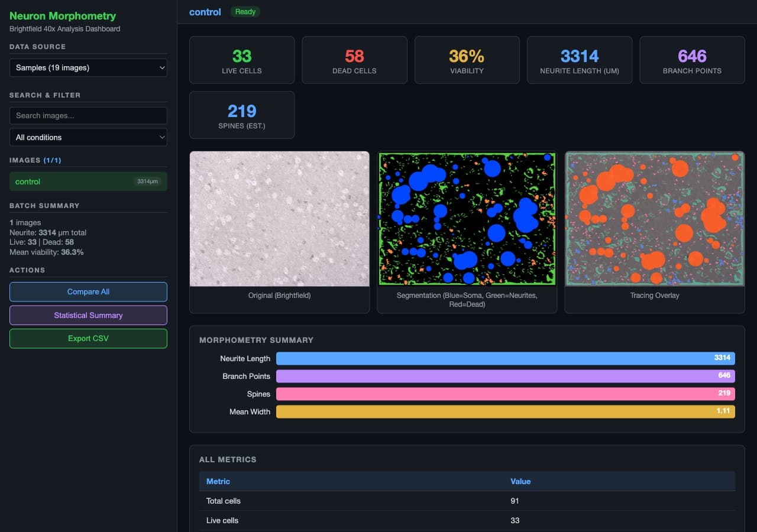This screenshot has height=532, width=757.
Task: Click the Ready status badge
Action: (245, 12)
